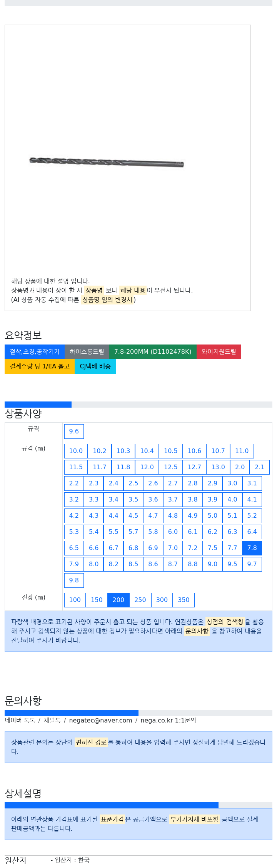Choose the 10.0 mm size
The image size is (277, 868).
(76, 451)
